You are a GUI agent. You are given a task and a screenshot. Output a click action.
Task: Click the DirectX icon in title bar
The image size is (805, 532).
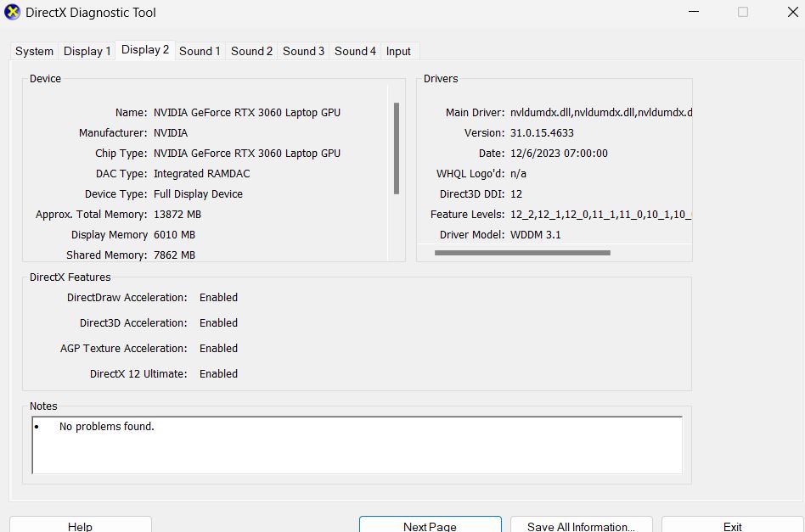coord(13,13)
